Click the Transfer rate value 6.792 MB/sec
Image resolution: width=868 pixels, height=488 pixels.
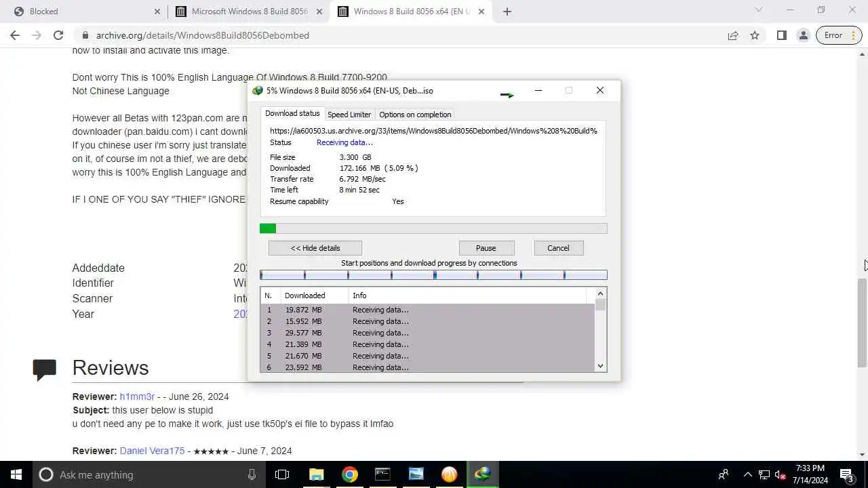[362, 179]
